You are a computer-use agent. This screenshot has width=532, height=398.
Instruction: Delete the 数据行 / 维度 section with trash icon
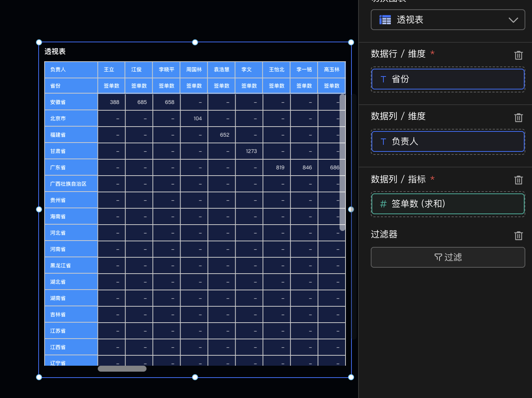(x=518, y=55)
